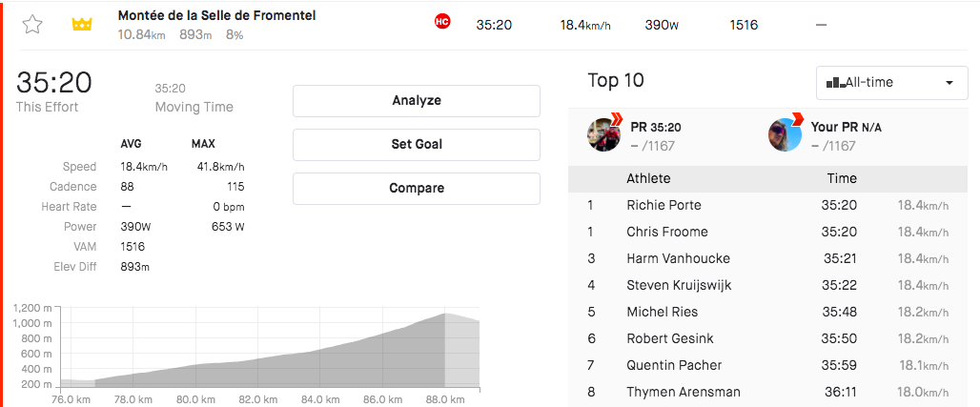Click the segment title Montée de la Selle de Fromentel
The image size is (980, 407).
216,15
